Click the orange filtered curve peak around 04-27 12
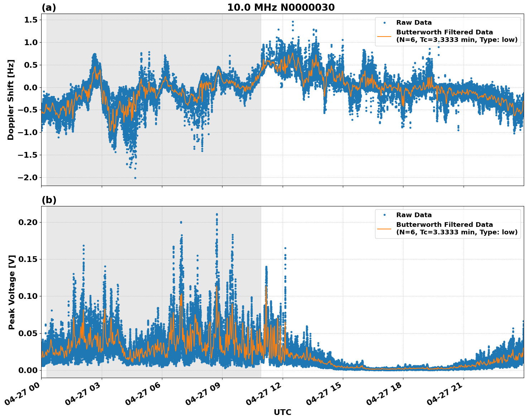Screen dimensions: 527x420 point(267,286)
